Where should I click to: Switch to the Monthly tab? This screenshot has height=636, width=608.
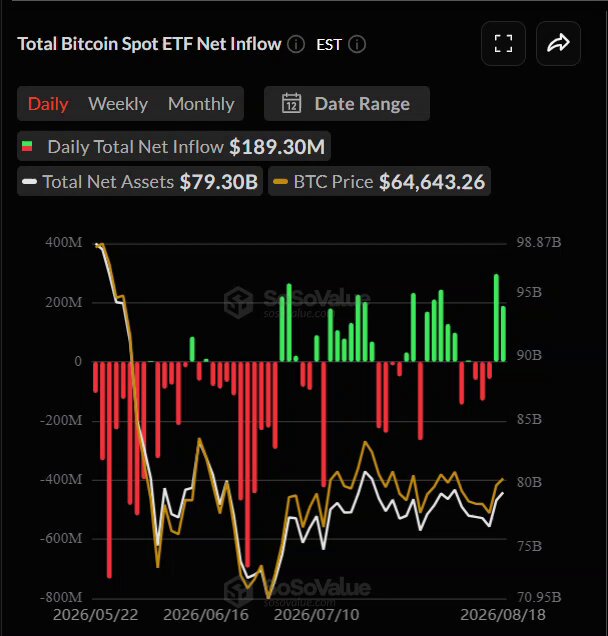pyautogui.click(x=201, y=104)
